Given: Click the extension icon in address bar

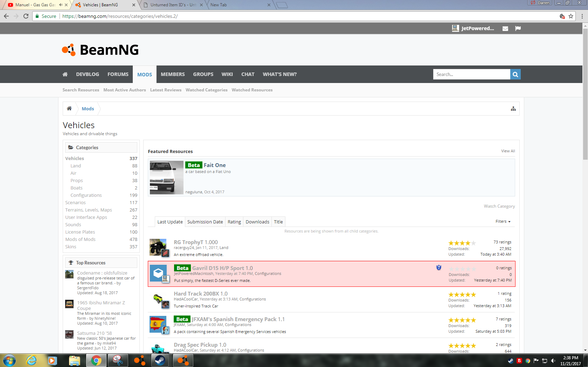Looking at the screenshot, I should (562, 16).
